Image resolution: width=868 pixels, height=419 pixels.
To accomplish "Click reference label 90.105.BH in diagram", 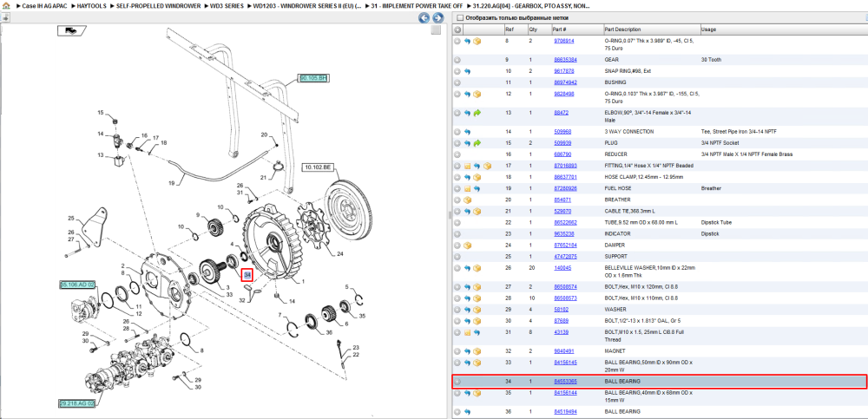I will click(314, 79).
